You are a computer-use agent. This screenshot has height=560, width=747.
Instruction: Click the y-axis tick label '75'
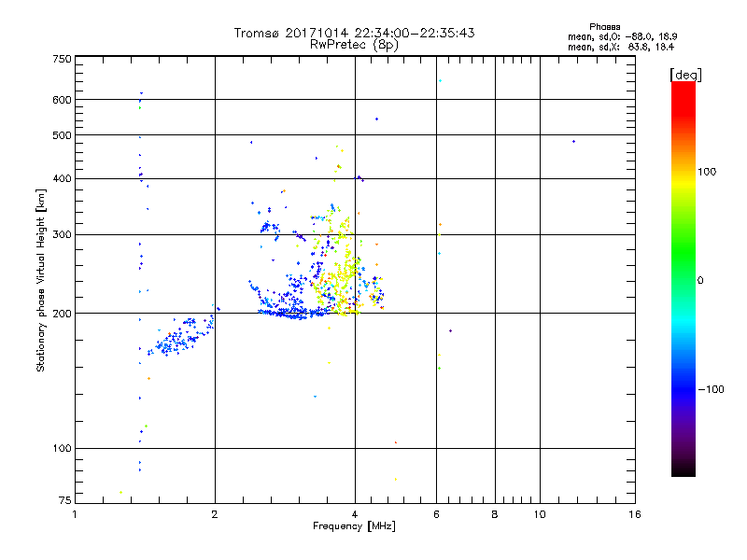click(65, 500)
